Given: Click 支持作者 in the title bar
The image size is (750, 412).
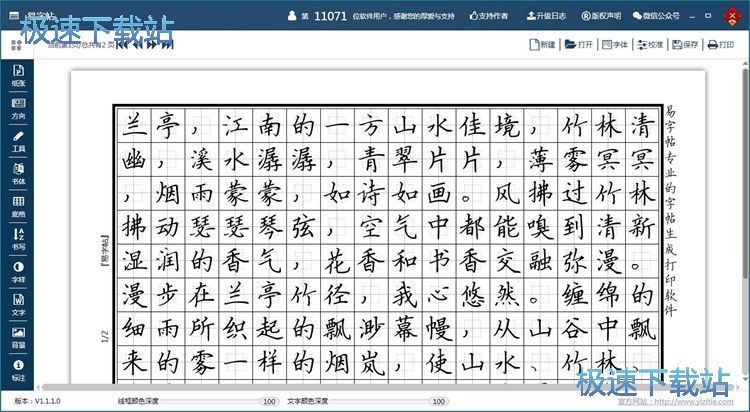Looking at the screenshot, I should point(489,16).
